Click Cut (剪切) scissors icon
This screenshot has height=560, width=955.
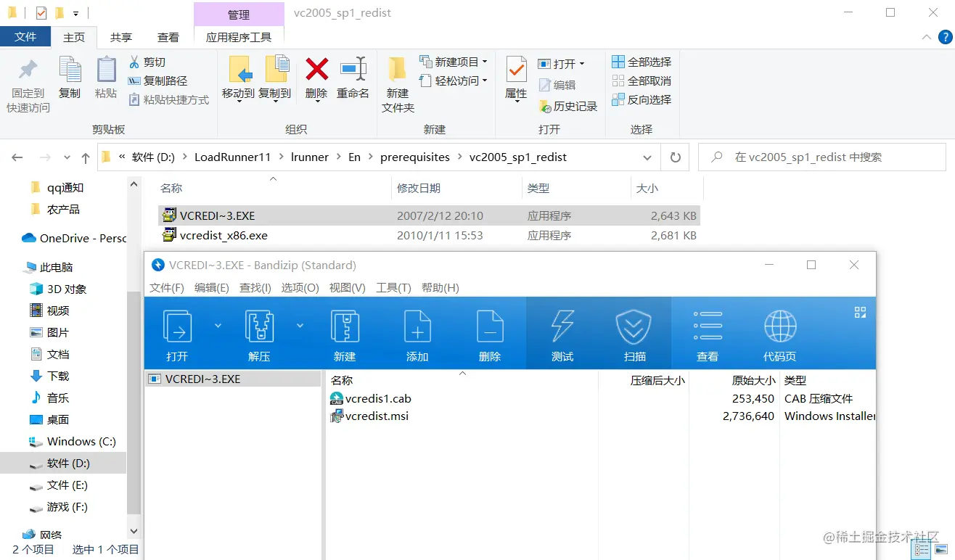[x=134, y=62]
